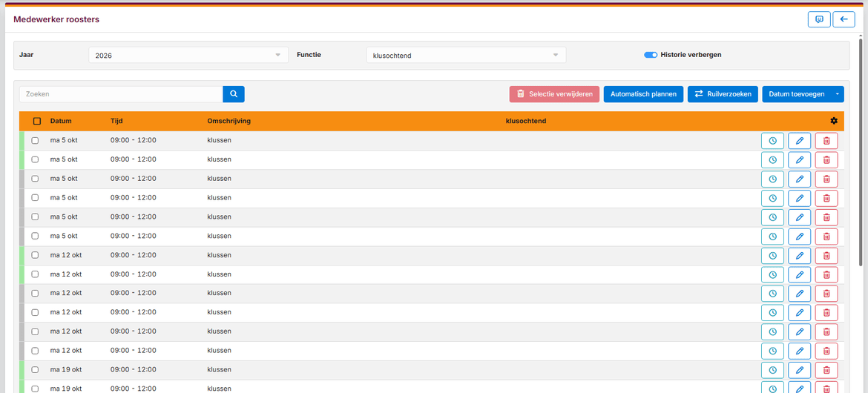Tick checkbox of first ma 5 okt row
This screenshot has width=868, height=393.
point(35,141)
